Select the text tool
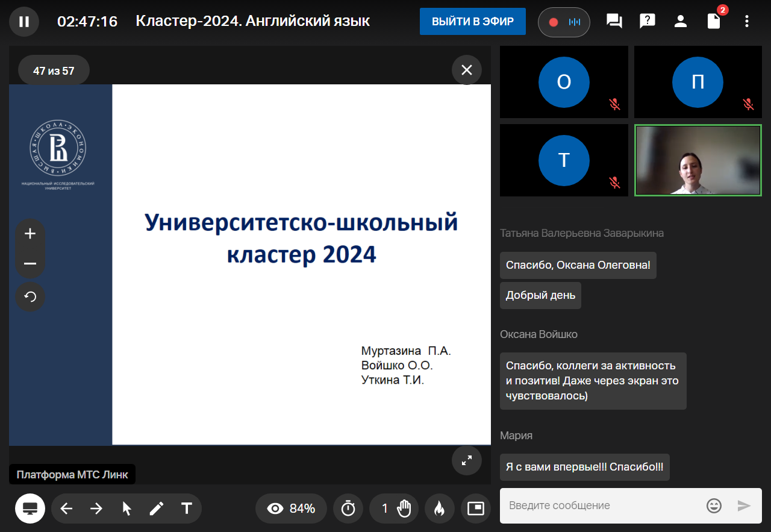Screen dimensions: 771x532 [187, 509]
